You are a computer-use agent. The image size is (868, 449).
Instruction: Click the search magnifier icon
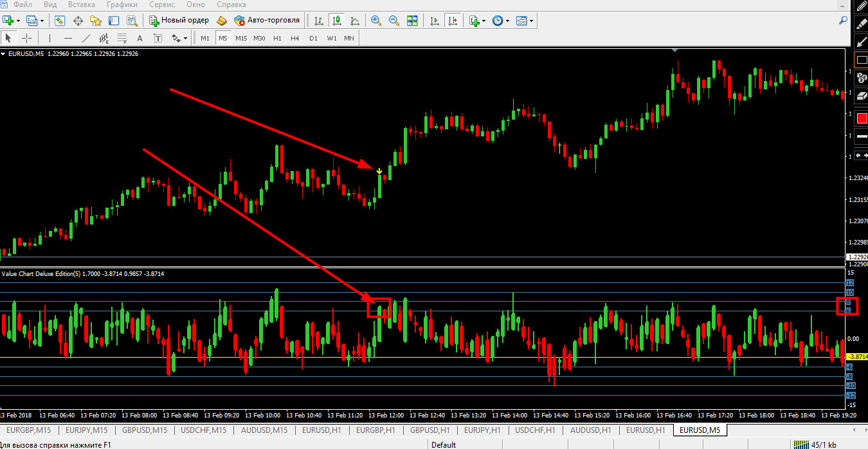click(843, 21)
